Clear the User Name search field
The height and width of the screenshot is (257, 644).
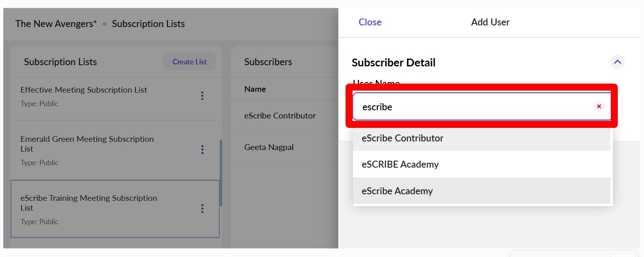pos(599,107)
